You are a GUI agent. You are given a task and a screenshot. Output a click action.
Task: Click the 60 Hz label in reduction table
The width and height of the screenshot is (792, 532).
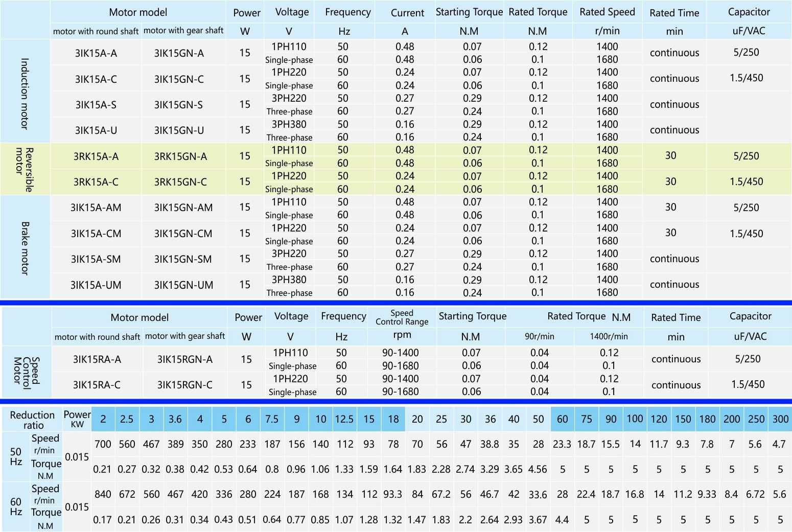coord(16,506)
